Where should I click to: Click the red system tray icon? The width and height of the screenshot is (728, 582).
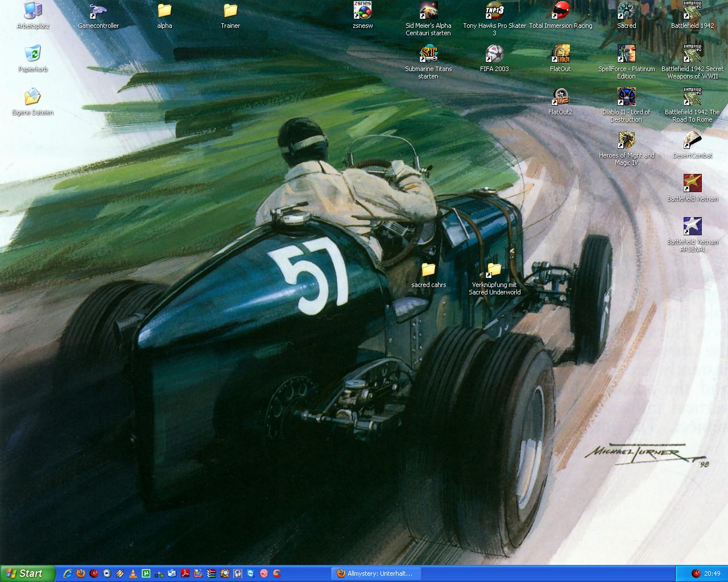[x=696, y=573]
